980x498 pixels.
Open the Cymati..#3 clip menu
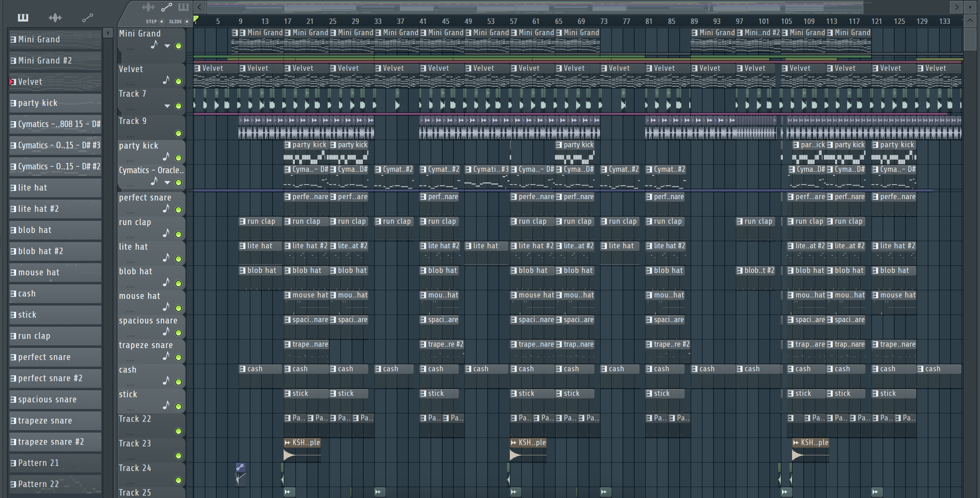tap(468, 169)
